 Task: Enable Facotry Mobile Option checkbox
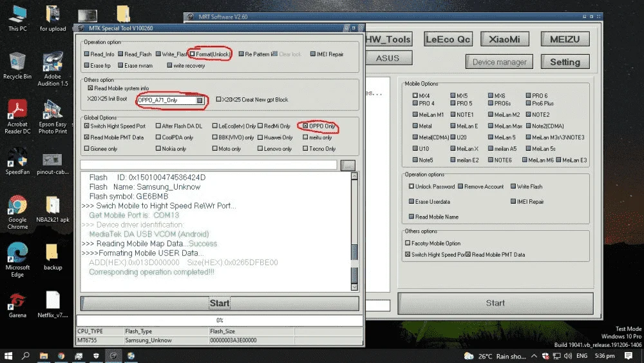pyautogui.click(x=408, y=243)
